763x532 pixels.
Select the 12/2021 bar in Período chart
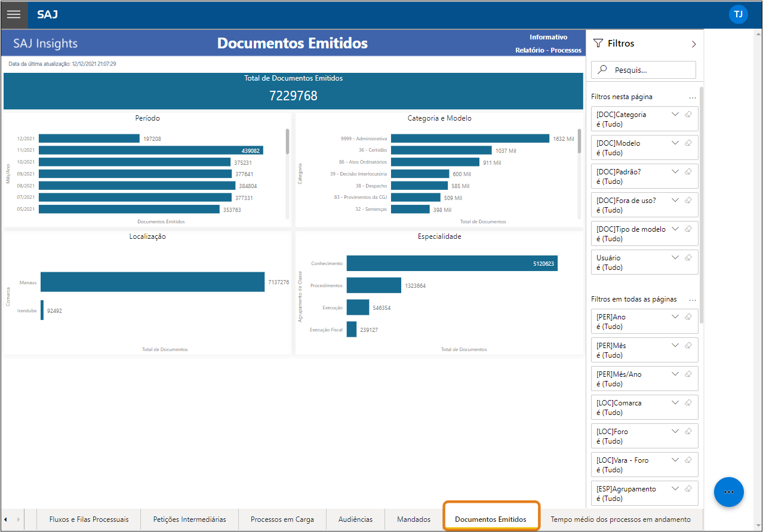pos(90,139)
